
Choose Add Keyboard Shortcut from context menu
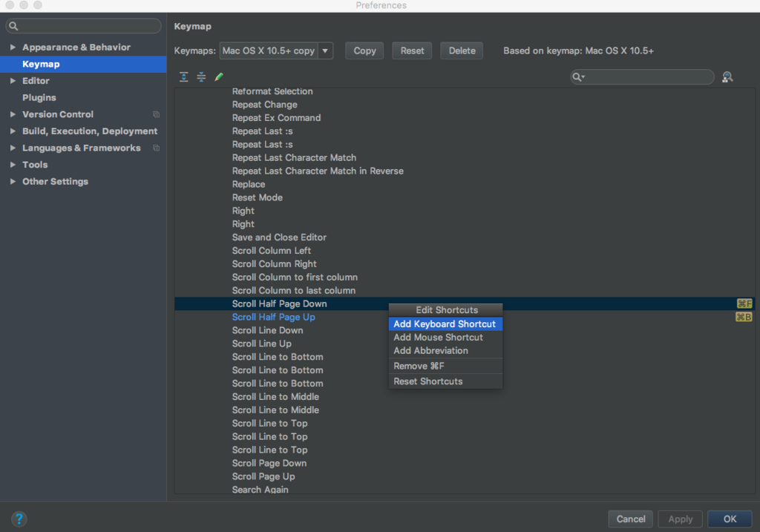(445, 324)
